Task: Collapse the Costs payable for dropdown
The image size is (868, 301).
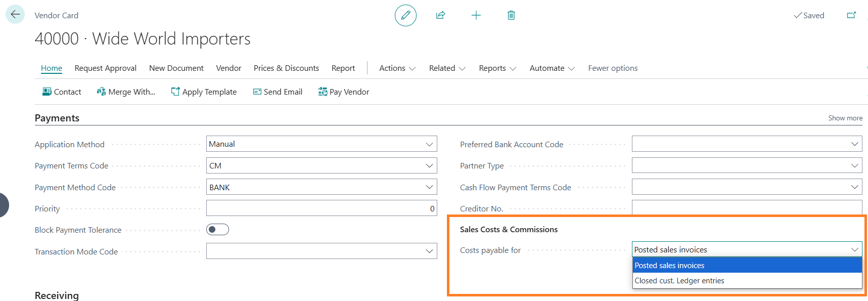Action: [x=854, y=249]
